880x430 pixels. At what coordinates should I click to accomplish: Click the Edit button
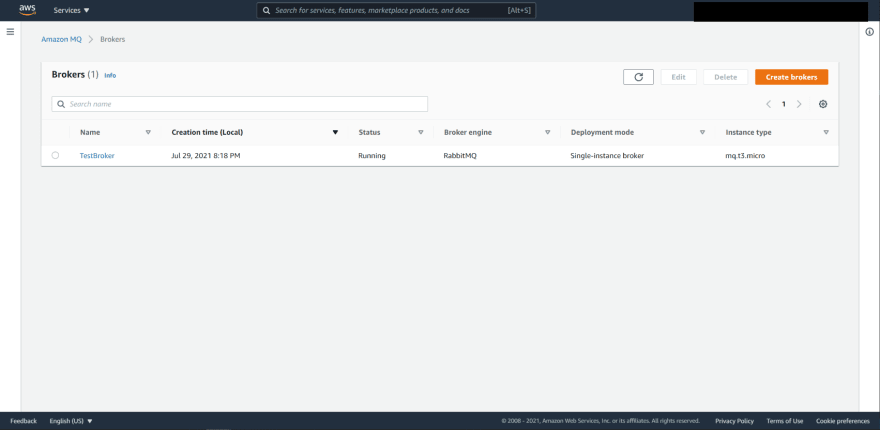pos(679,77)
